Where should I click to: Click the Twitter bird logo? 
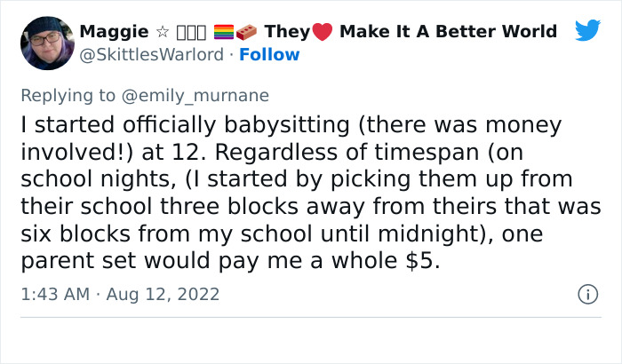[x=587, y=30]
